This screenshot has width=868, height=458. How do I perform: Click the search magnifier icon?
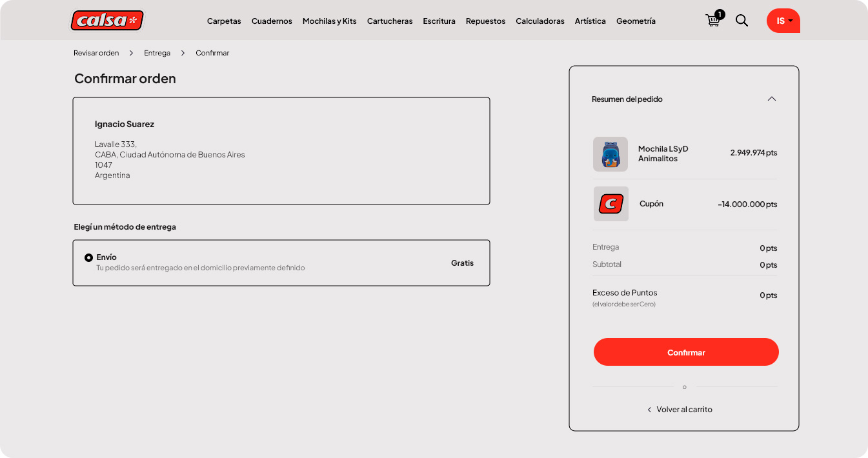click(742, 21)
